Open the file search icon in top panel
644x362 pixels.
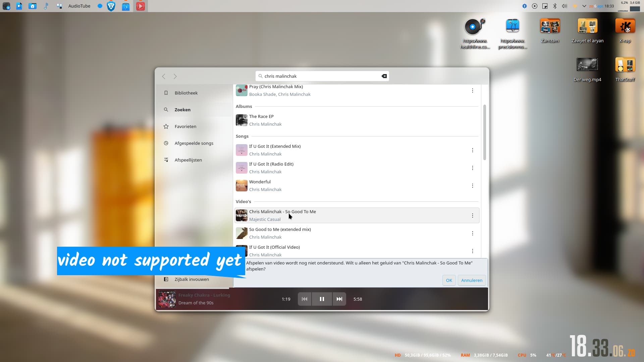coord(19,6)
